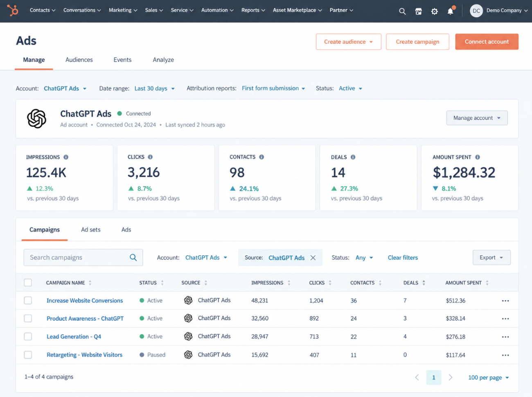Screen dimensions: 532x397
Task: Expand the Create audience dropdown
Action: [x=348, y=42]
